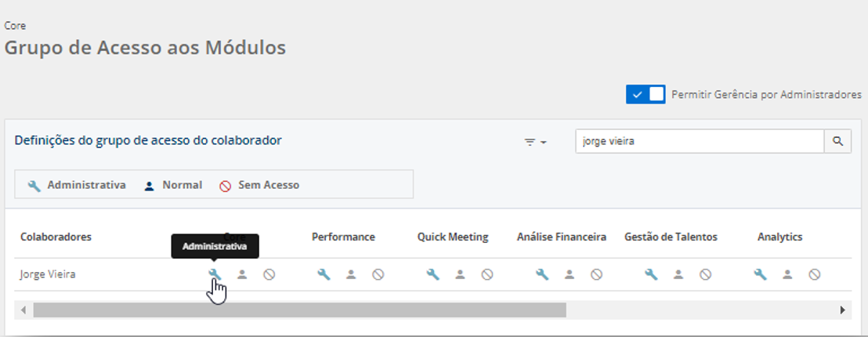868x337 pixels.
Task: Remove access to Quick Meeting module
Action: pyautogui.click(x=486, y=274)
